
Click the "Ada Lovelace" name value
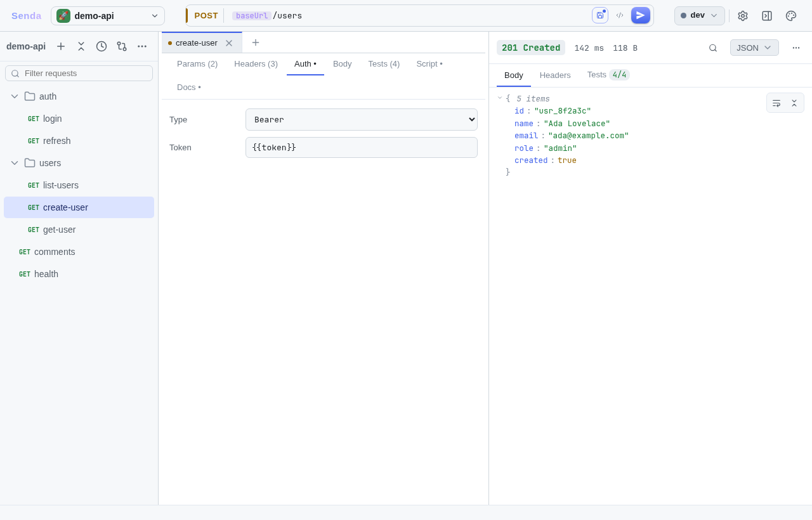(577, 124)
